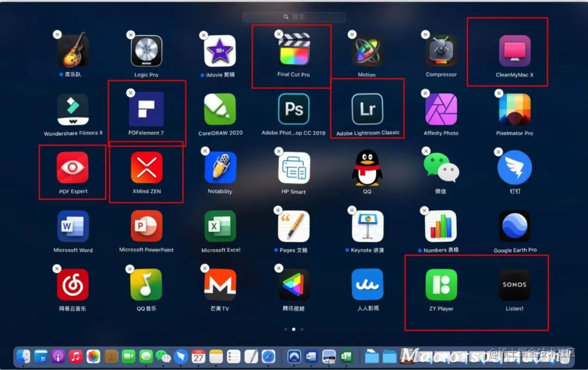Open Music app in the Dock

click(76, 356)
